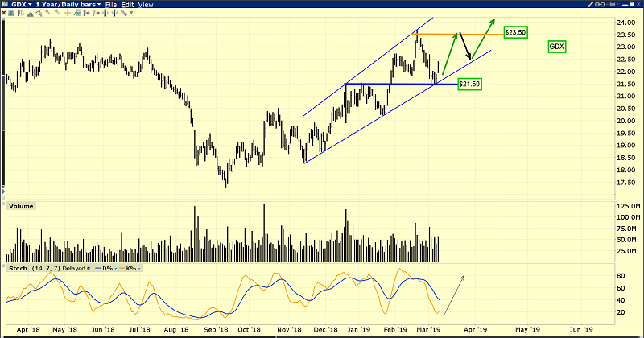Click the Jan '19 date axis label
The image size is (644, 338).
pos(358,329)
